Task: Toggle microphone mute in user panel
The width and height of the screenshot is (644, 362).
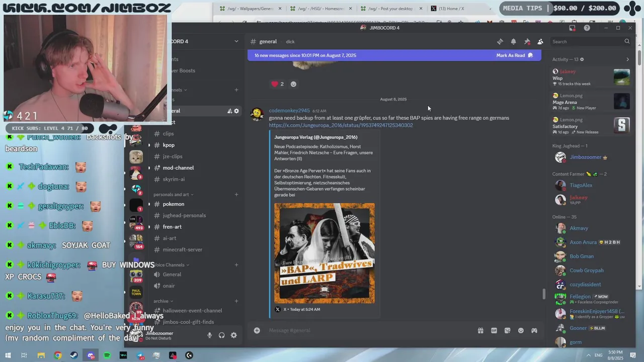Action: click(209, 335)
